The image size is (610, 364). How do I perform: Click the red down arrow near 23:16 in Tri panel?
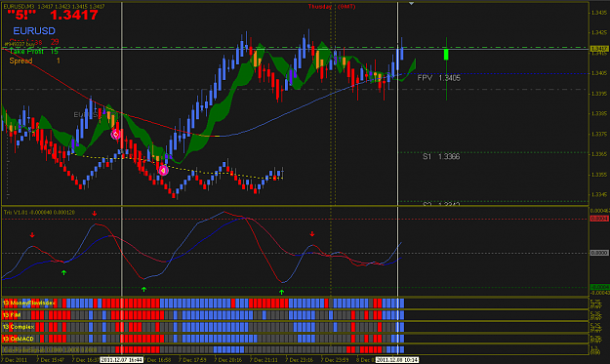click(312, 234)
